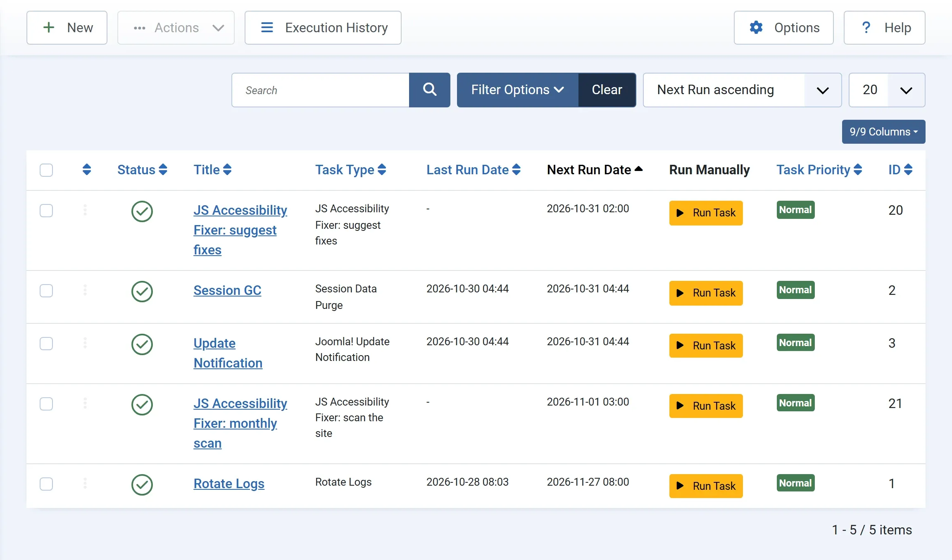952x560 pixels.
Task: Open Help with the question mark button
Action: (x=884, y=28)
